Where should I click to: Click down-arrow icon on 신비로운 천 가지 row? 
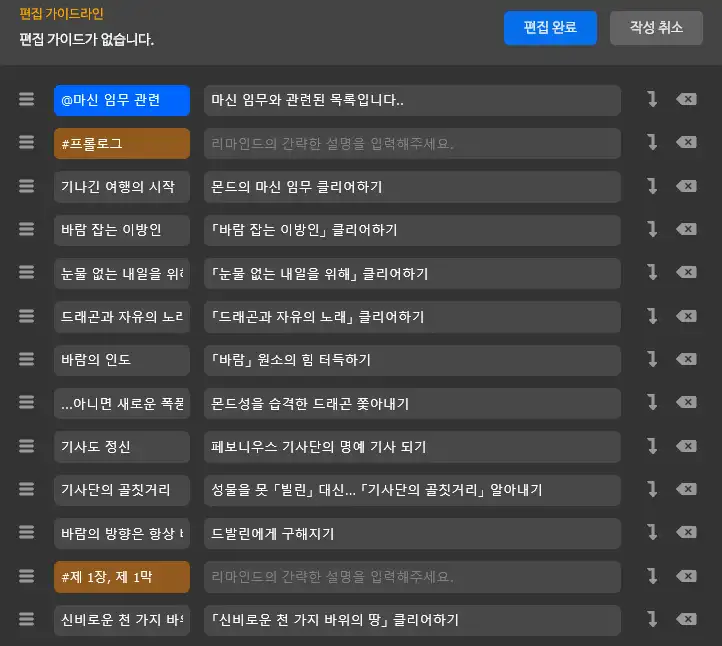(652, 619)
